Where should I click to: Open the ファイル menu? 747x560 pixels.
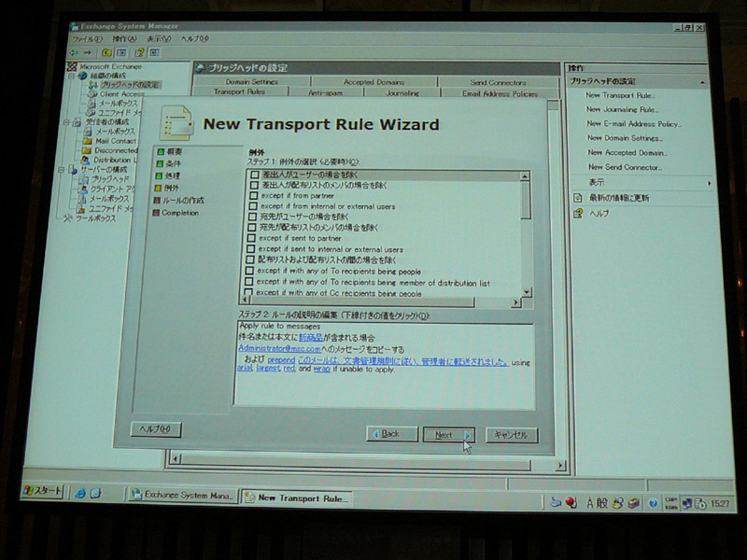(x=87, y=39)
